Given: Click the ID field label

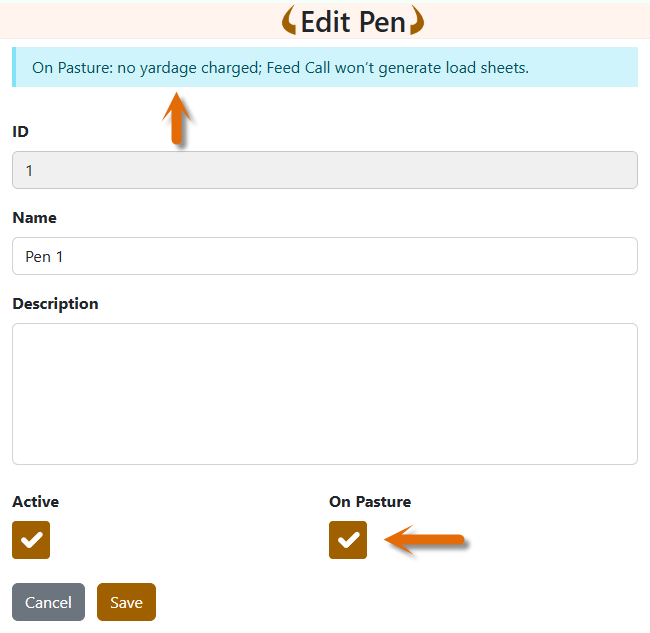Looking at the screenshot, I should click(x=20, y=131).
